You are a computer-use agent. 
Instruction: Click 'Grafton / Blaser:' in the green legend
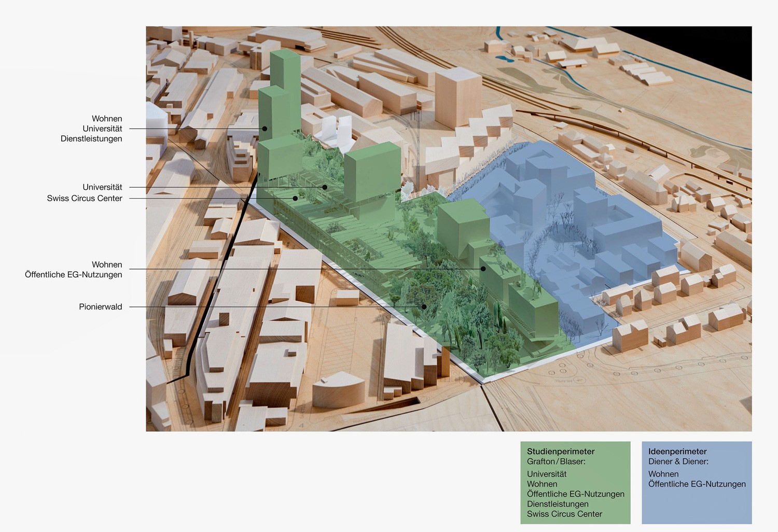click(556, 461)
